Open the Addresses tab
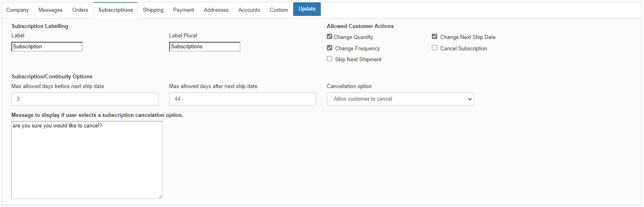 pyautogui.click(x=216, y=10)
